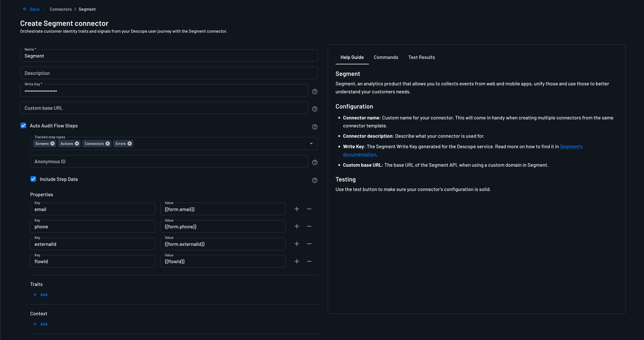Add a new Context entry

click(40, 324)
